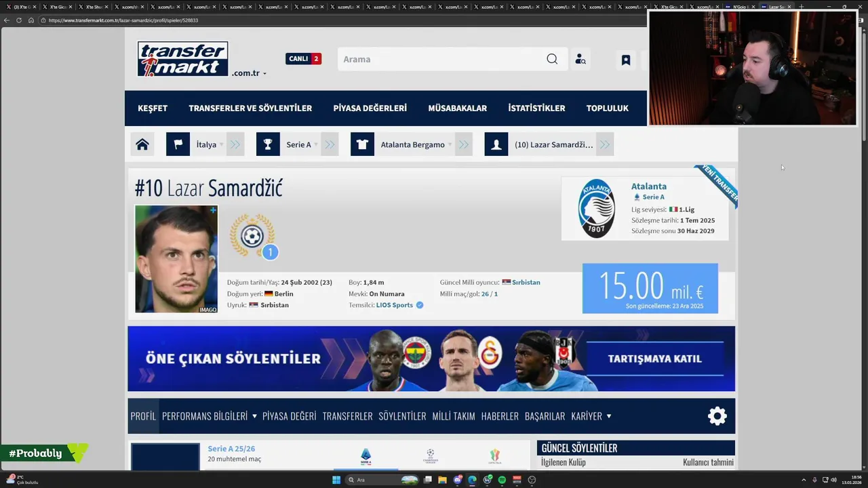Click the chevrons after Lazar Samardži...
The width and height of the screenshot is (868, 488).
pos(605,144)
